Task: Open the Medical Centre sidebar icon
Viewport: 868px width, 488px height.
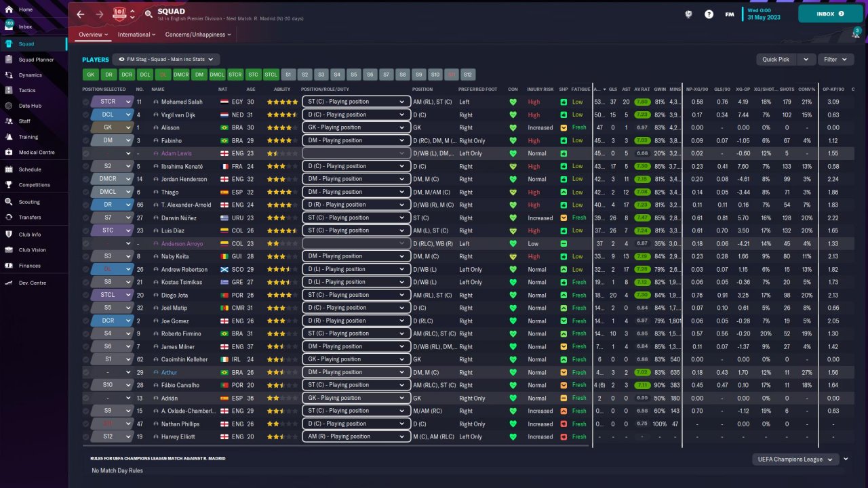Action: pos(9,152)
